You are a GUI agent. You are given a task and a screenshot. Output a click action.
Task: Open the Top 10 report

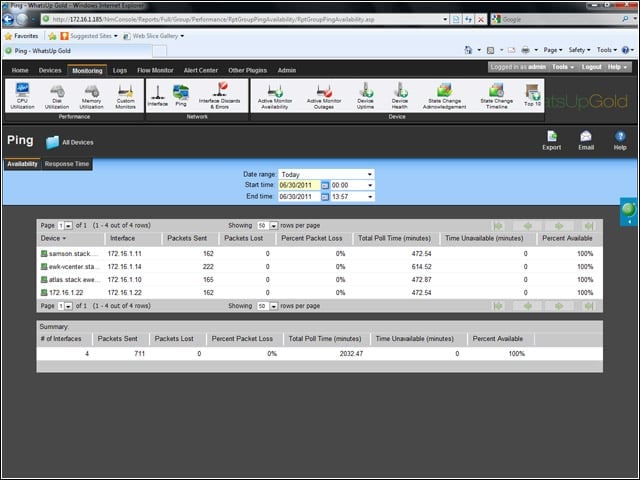pos(532,95)
